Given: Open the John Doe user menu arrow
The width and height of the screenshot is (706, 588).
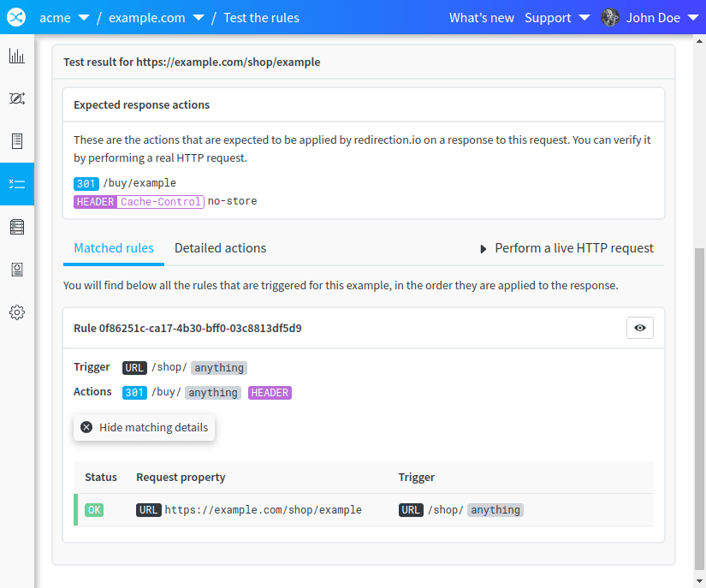Looking at the screenshot, I should click(693, 18).
